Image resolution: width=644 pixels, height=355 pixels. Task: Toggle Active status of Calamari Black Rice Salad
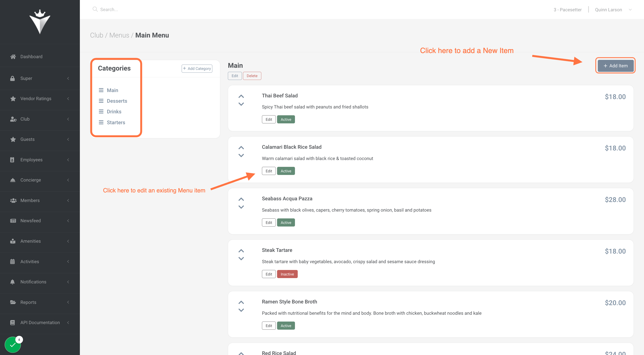(286, 171)
